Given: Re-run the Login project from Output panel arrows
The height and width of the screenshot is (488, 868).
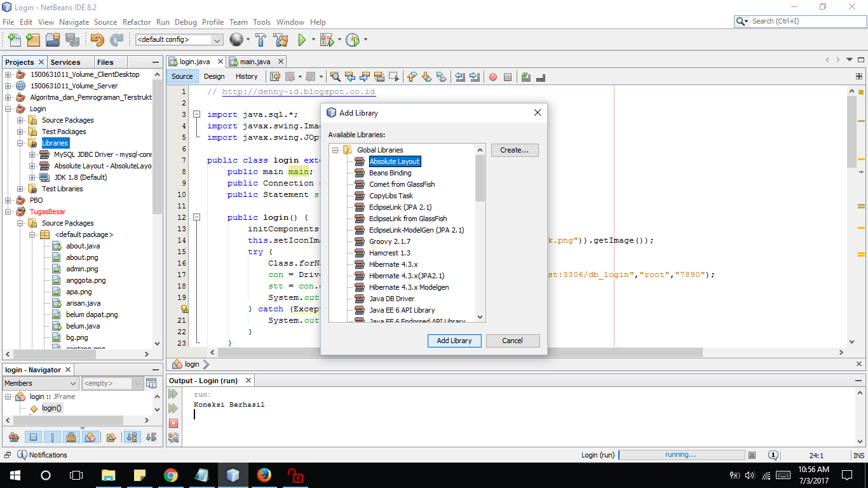Looking at the screenshot, I should pos(173,393).
